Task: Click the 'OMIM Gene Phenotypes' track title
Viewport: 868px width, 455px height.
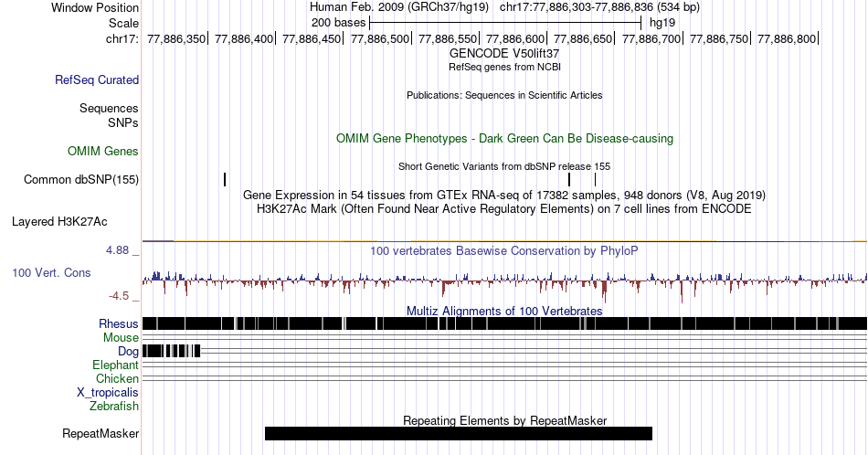Action: coord(504,138)
